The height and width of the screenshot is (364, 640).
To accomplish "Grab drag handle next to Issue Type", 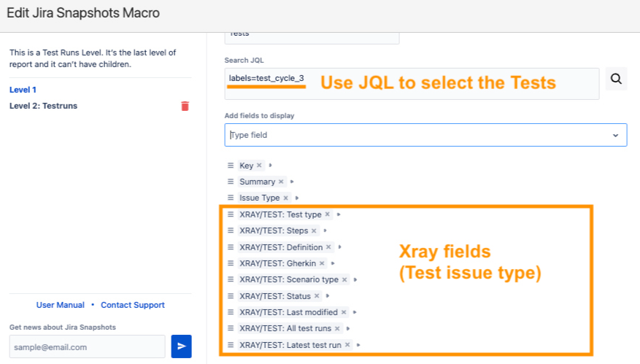I will (x=231, y=198).
